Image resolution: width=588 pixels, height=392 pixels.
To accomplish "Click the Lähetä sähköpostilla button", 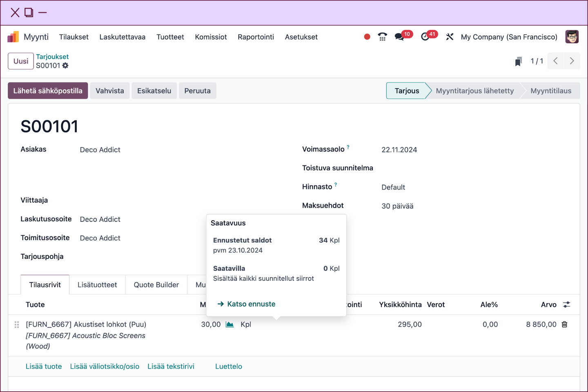I will click(48, 91).
